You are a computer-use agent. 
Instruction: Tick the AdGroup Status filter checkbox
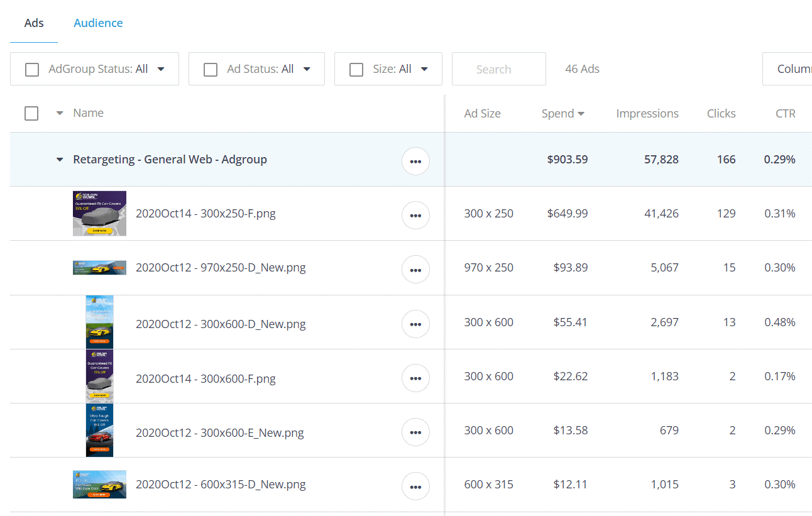32,69
